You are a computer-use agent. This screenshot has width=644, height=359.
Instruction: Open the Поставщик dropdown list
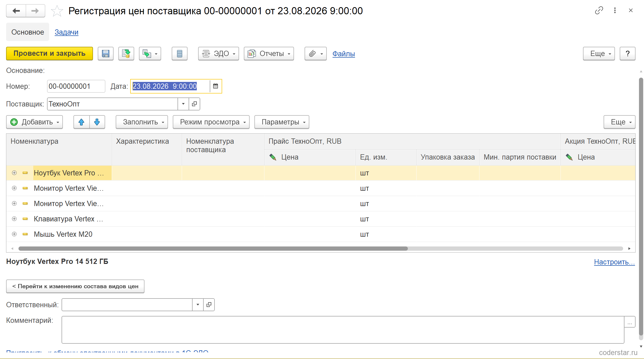(183, 104)
